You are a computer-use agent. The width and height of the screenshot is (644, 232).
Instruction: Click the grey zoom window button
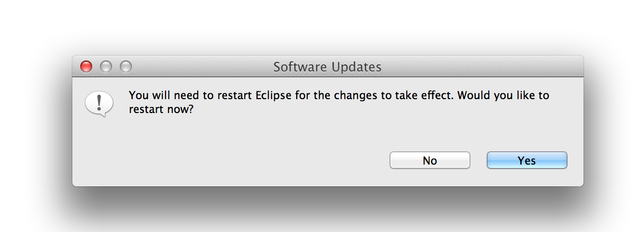coord(126,66)
